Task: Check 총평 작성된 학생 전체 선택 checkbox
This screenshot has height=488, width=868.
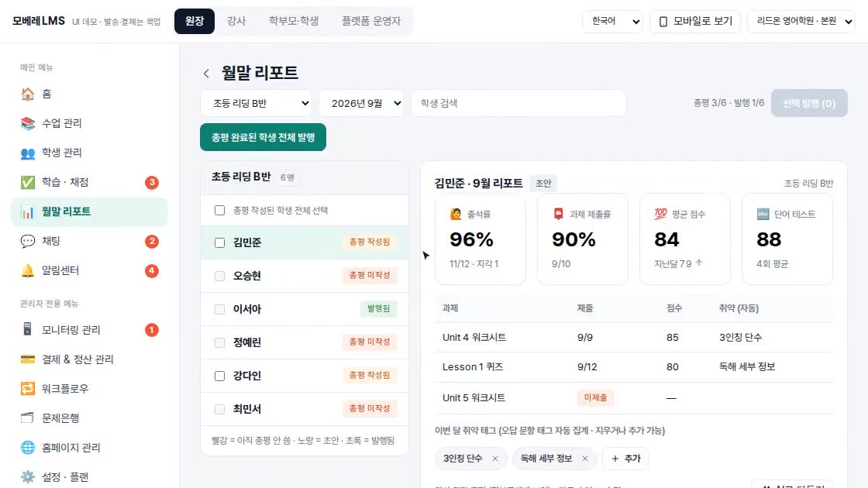Action: coord(220,210)
